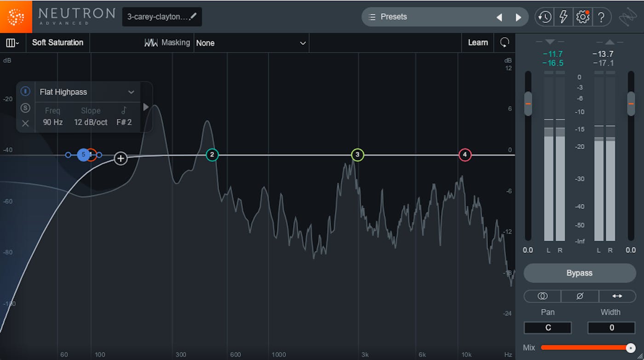Click the Masking meter waveform icon
644x360 pixels.
(x=151, y=43)
